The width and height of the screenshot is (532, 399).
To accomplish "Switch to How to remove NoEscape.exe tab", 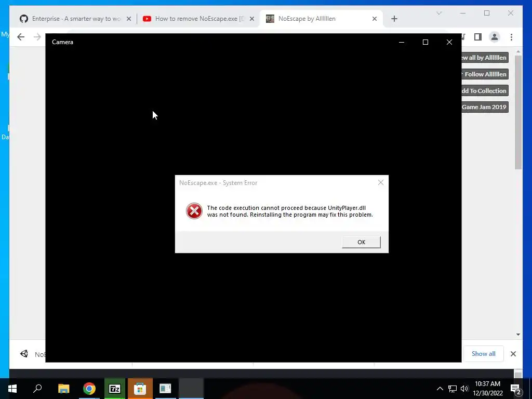I will click(198, 19).
